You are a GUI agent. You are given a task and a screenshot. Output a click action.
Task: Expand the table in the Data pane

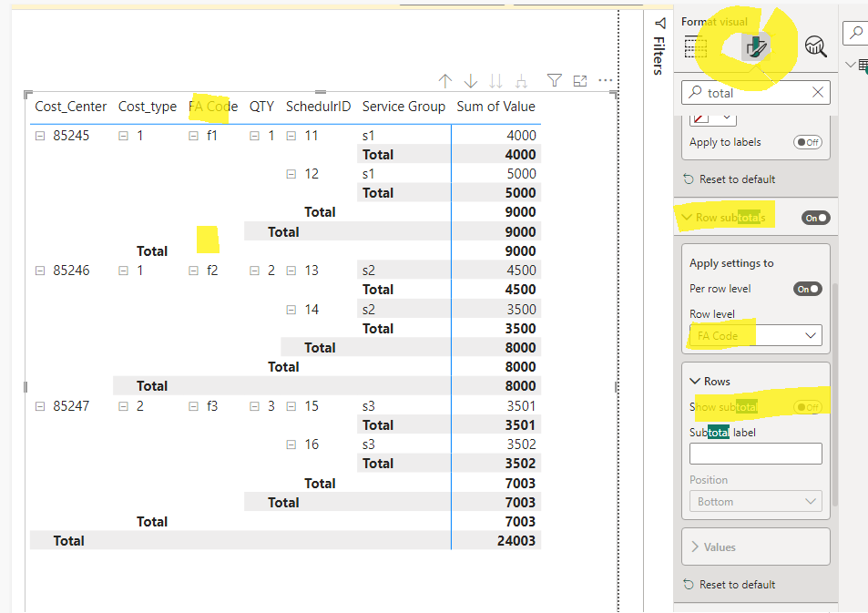click(851, 65)
